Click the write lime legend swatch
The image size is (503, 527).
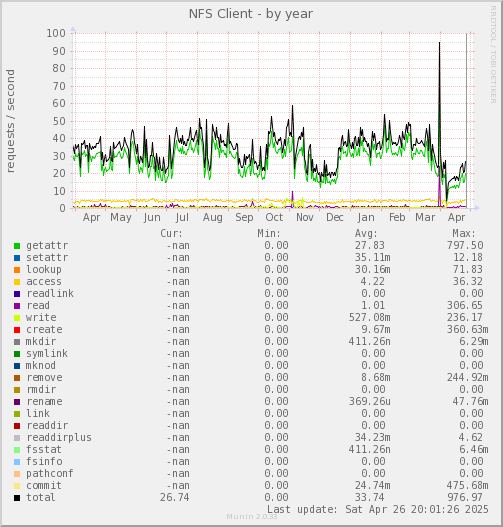click(17, 318)
